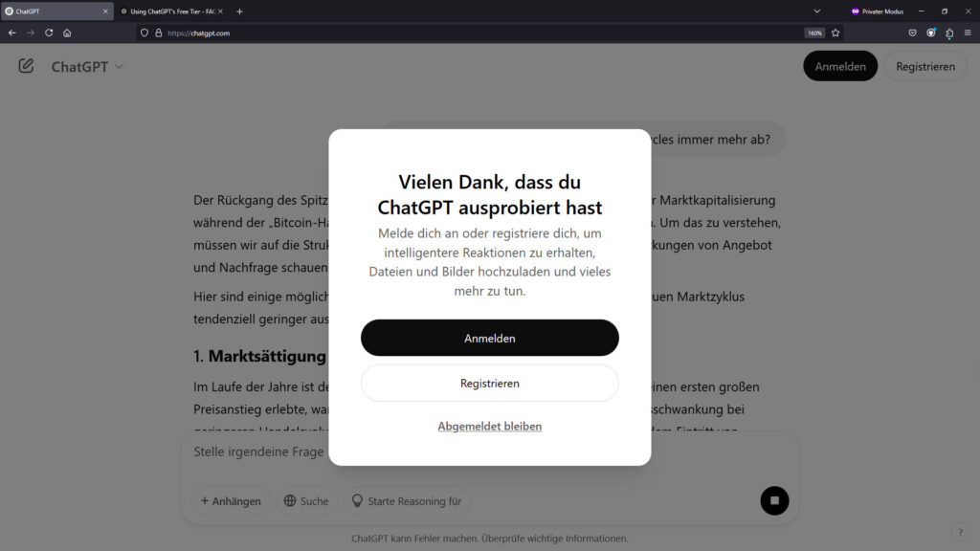Click the help question mark icon
Viewport: 980px width, 551px height.
960,532
